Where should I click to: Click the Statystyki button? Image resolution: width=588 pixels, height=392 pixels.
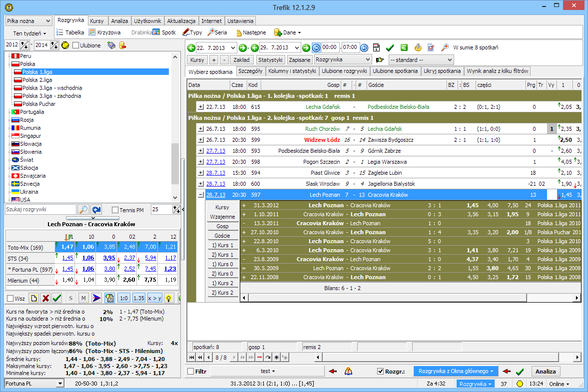270,60
